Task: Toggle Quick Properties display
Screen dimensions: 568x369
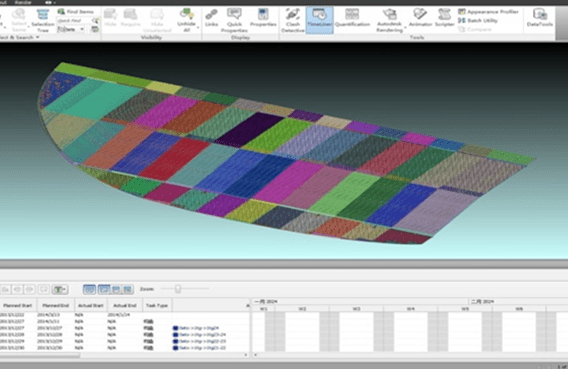Action: (x=234, y=20)
